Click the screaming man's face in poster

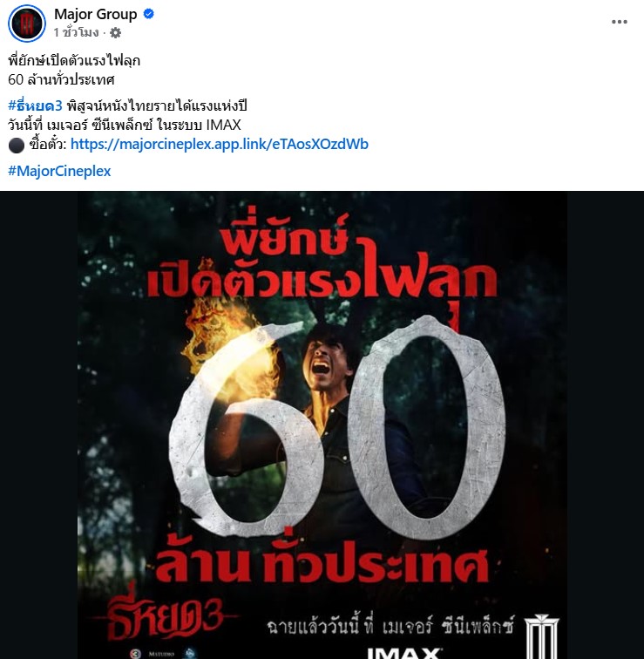click(324, 364)
